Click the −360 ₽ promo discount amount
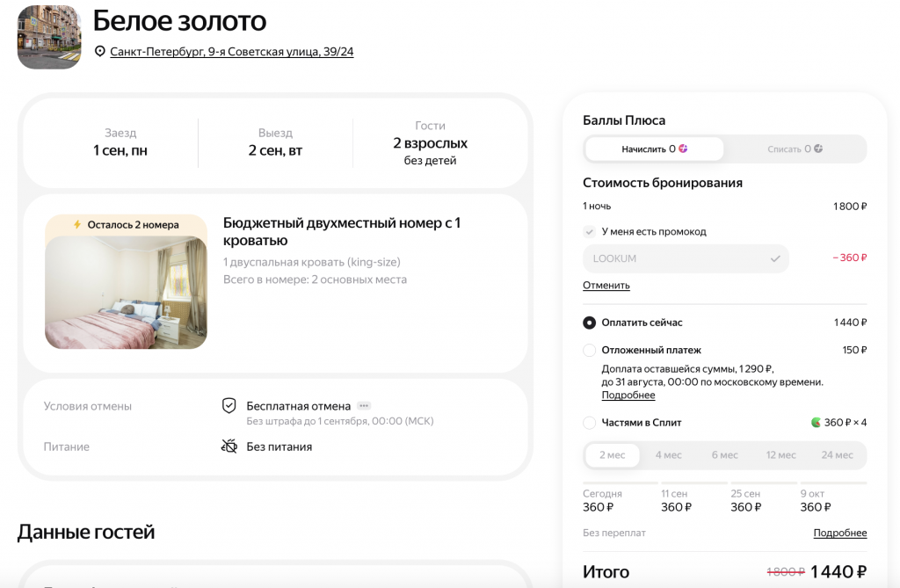The width and height of the screenshot is (900, 588). [x=850, y=258]
